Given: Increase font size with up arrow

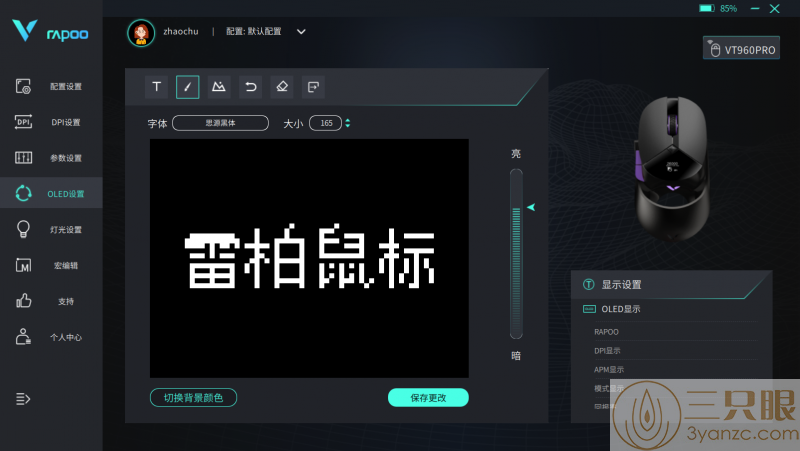Looking at the screenshot, I should [348, 120].
